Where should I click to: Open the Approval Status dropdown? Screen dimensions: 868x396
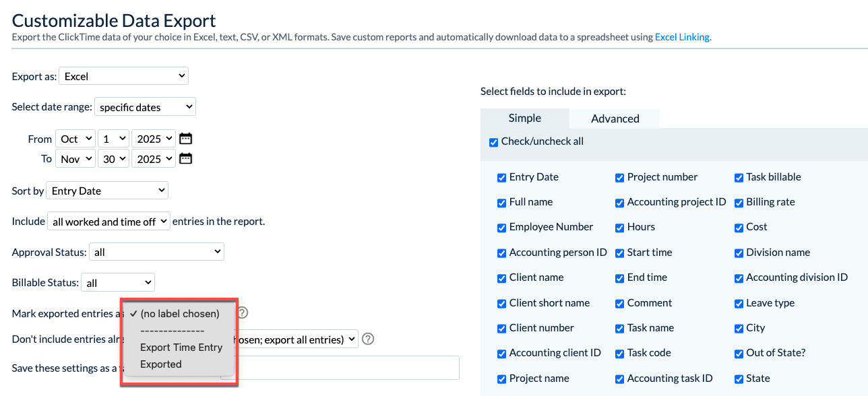coord(156,252)
